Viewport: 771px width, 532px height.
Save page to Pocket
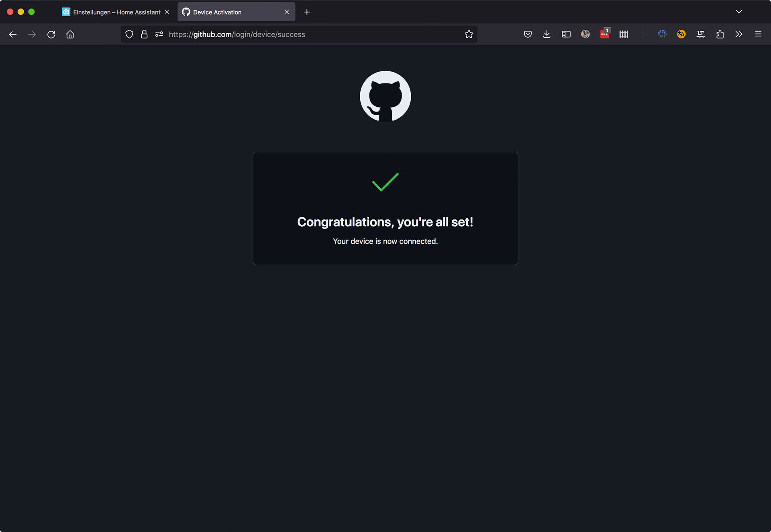[x=528, y=35]
